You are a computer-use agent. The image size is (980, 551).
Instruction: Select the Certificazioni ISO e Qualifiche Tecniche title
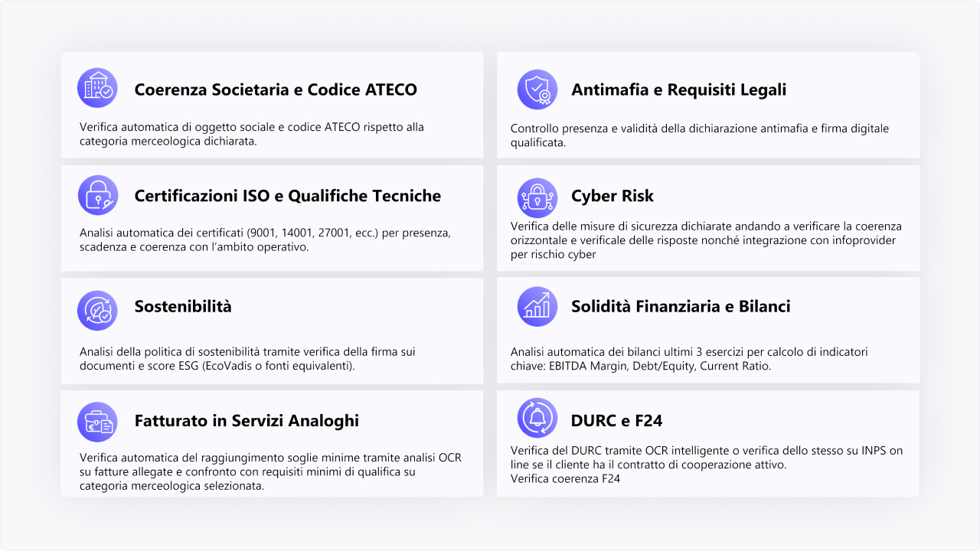[288, 196]
